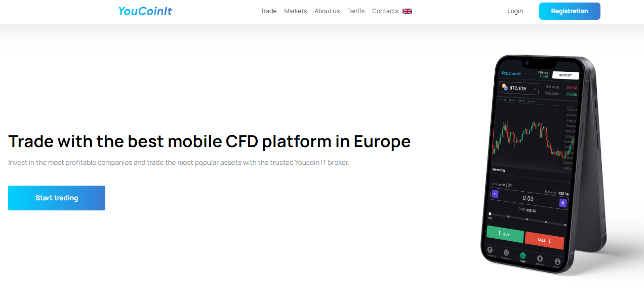Expand the BTC/ETH pair dropdown
The height and width of the screenshot is (307, 644).
(x=535, y=90)
